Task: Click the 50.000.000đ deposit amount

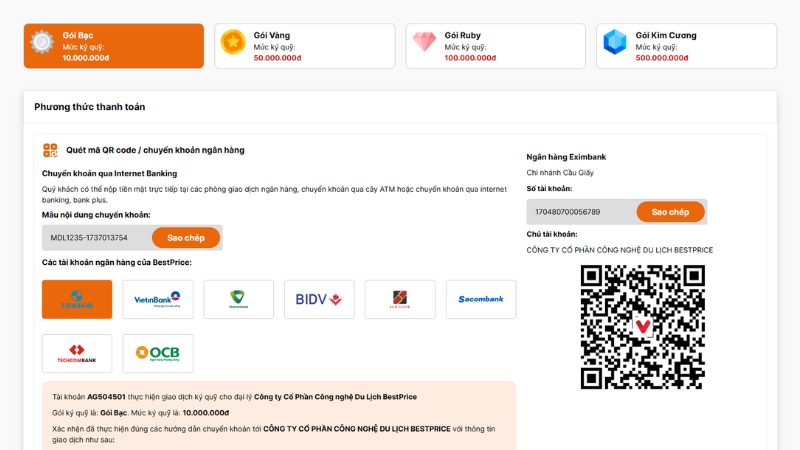Action: (278, 58)
